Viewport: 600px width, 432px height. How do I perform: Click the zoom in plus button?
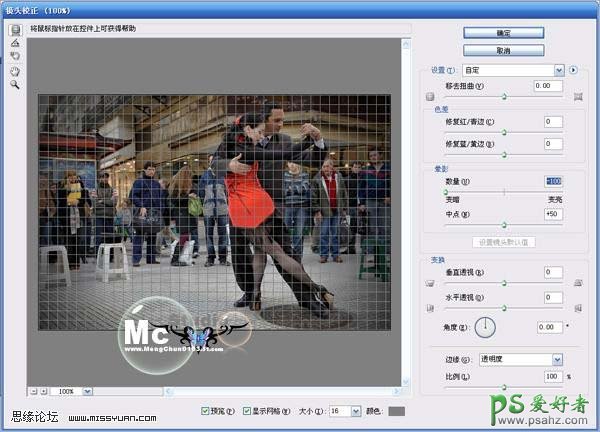44,391
